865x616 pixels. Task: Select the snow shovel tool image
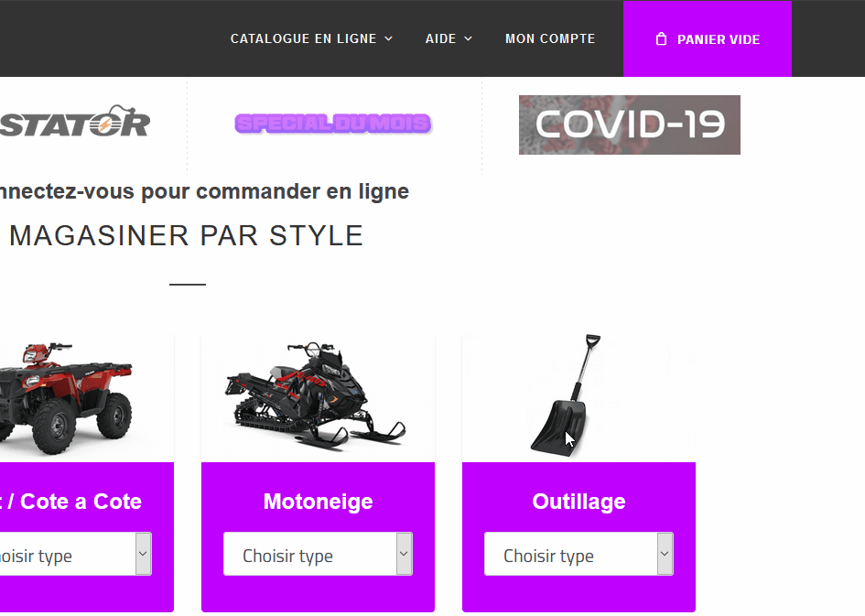click(x=566, y=394)
